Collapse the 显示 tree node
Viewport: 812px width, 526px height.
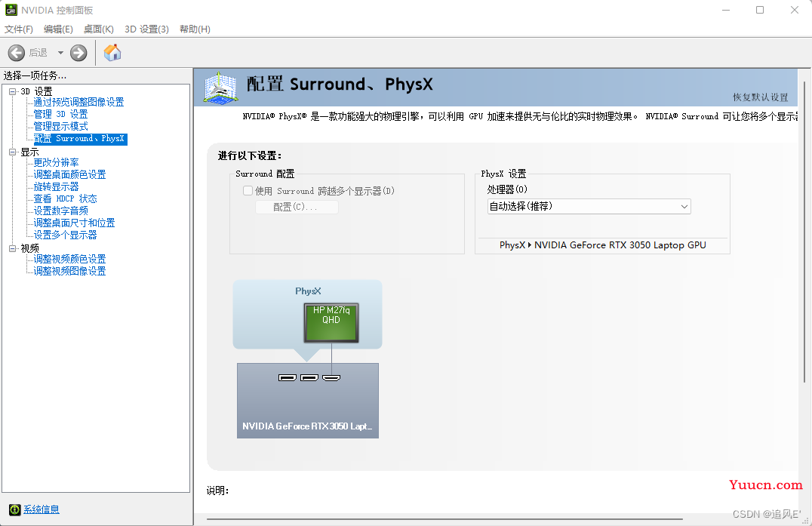point(12,152)
